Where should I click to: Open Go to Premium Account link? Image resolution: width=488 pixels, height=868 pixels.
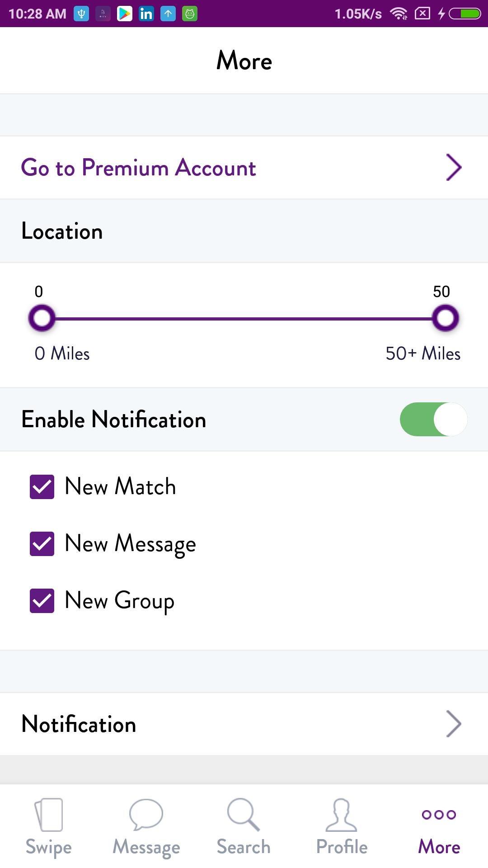click(x=139, y=168)
